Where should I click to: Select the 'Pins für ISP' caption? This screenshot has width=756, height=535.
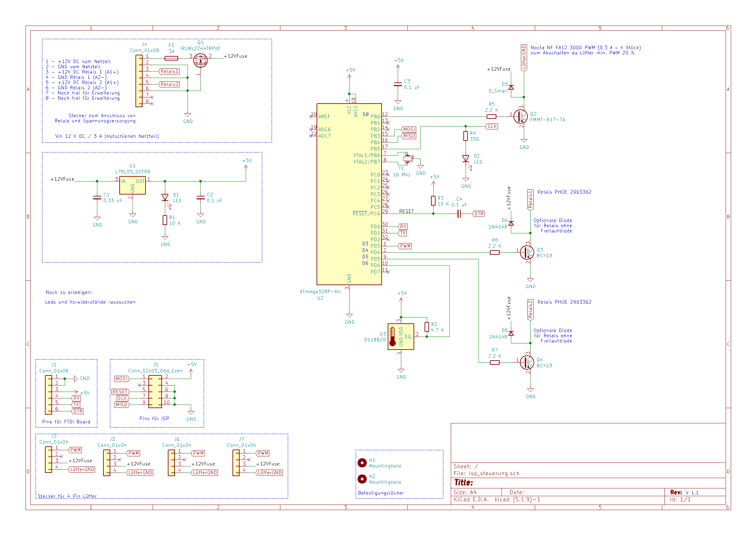[155, 418]
